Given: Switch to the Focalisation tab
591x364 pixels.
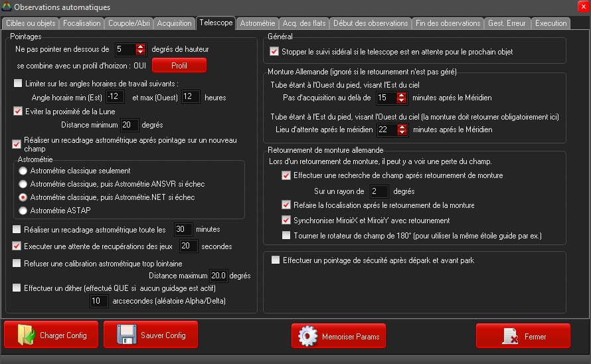Looking at the screenshot, I should coord(82,23).
